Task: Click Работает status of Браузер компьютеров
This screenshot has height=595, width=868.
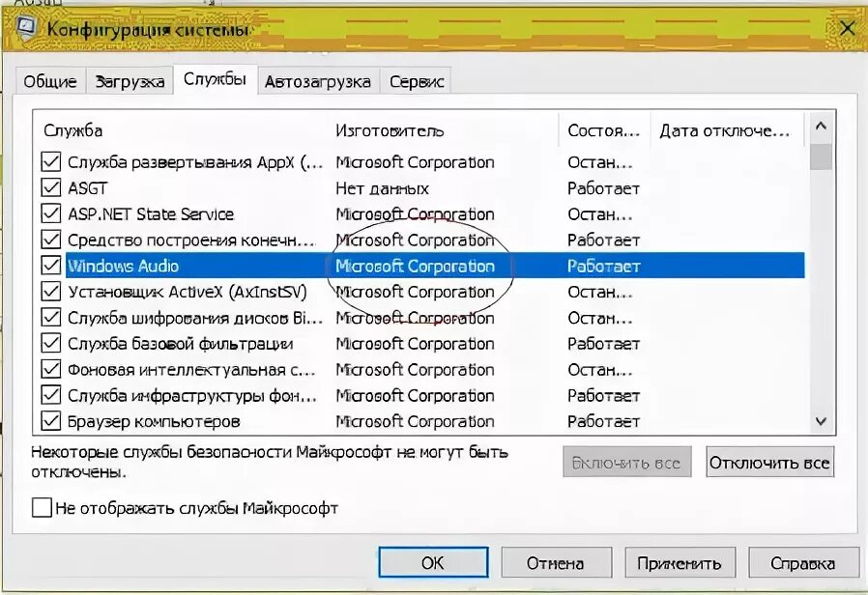Action: pos(603,422)
